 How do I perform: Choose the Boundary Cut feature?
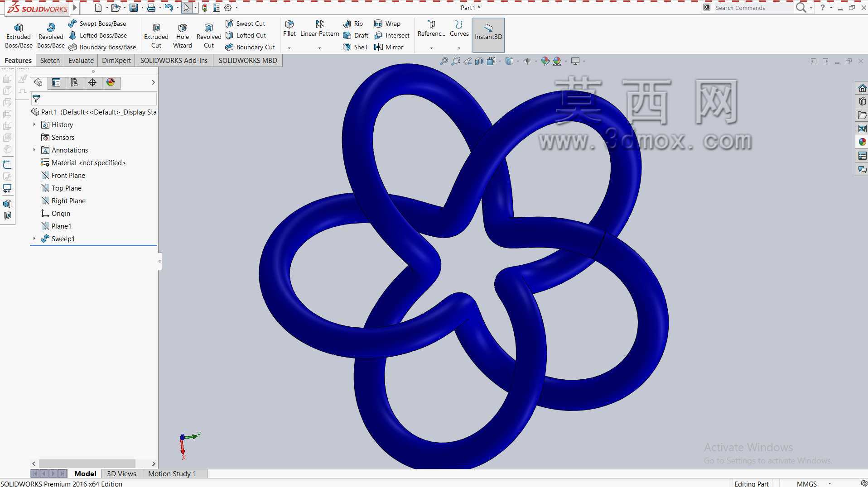point(250,47)
